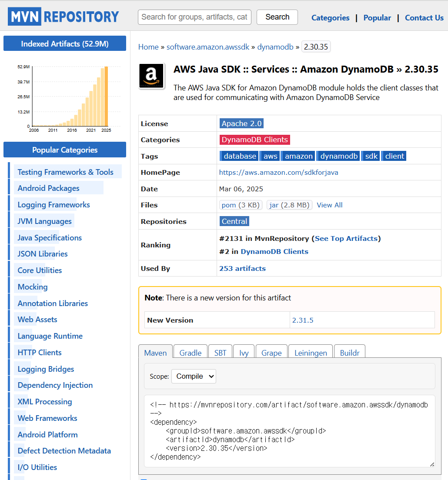Click the MVN Repository logo
448x480 pixels.
pos(64,17)
